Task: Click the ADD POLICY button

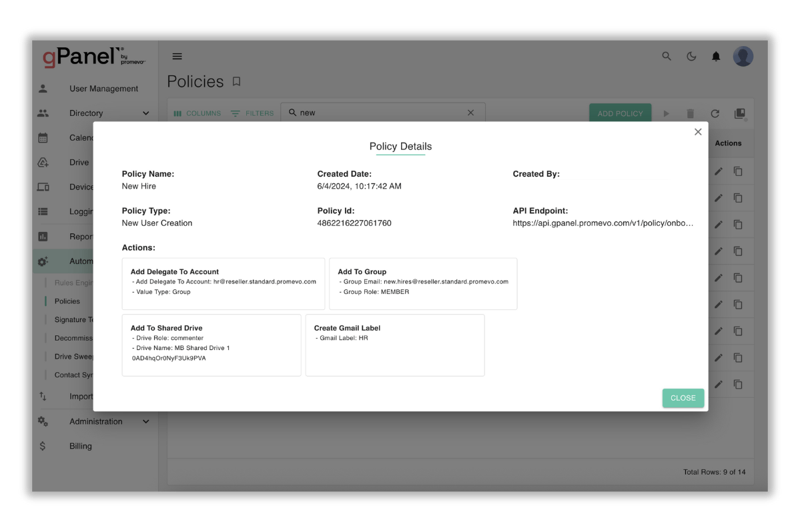Action: pyautogui.click(x=620, y=113)
